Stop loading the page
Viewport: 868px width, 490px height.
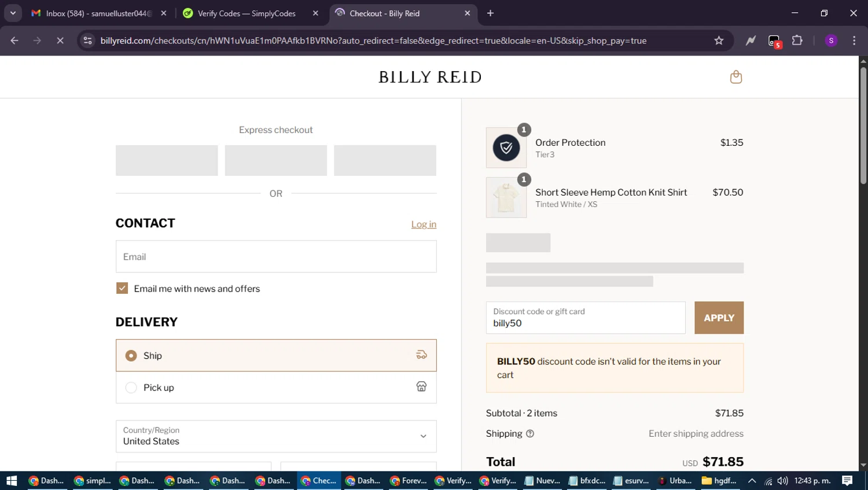60,40
